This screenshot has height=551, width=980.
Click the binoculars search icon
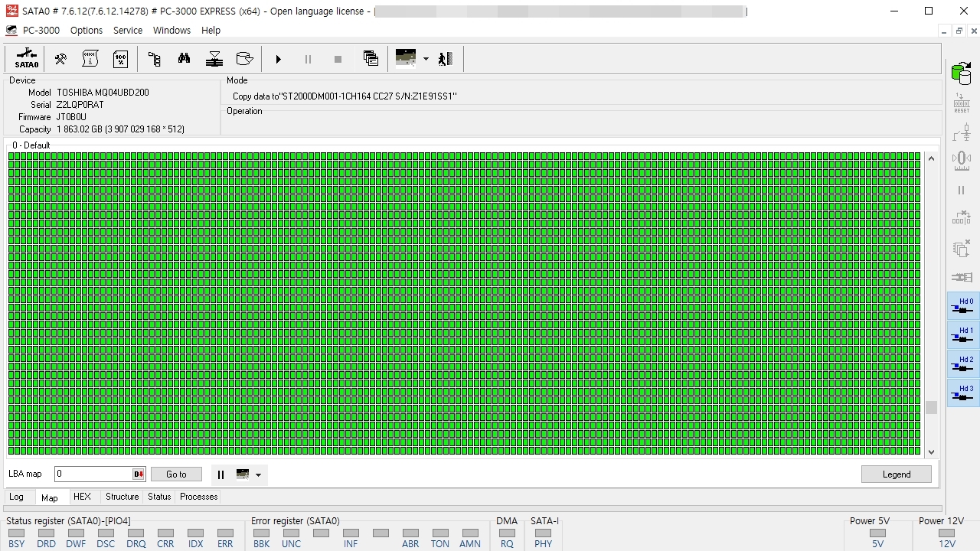tap(185, 59)
